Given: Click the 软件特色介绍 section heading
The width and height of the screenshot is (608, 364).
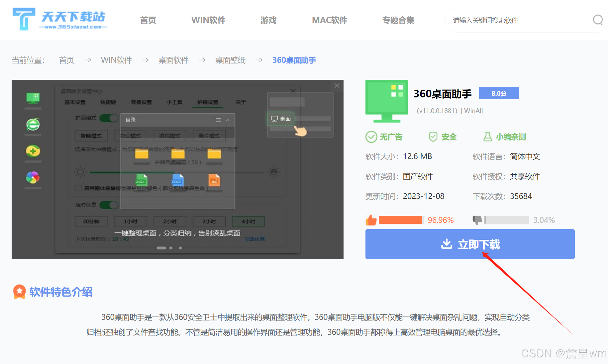Looking at the screenshot, I should [x=61, y=292].
